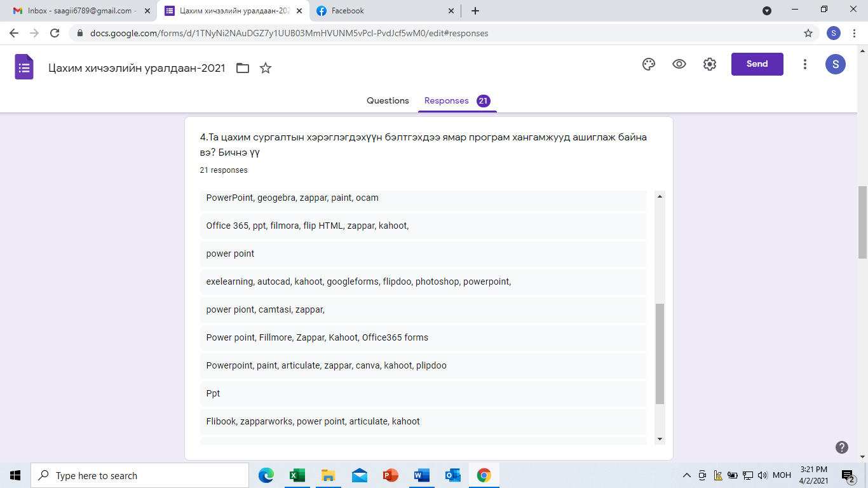Open Microsoft Edge from the taskbar
The image size is (868, 488).
click(x=266, y=475)
